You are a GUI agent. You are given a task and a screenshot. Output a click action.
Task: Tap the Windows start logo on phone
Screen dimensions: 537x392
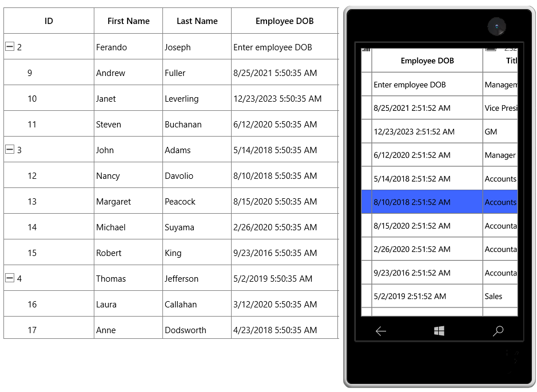pyautogui.click(x=439, y=331)
